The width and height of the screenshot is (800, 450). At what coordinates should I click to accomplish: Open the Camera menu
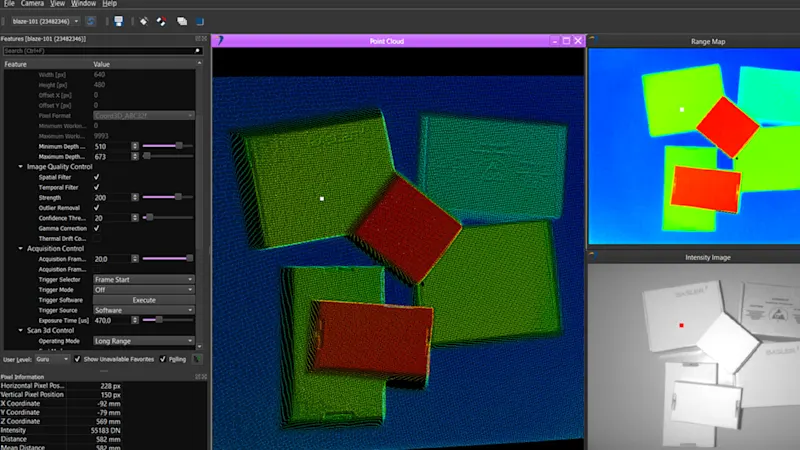(31, 4)
